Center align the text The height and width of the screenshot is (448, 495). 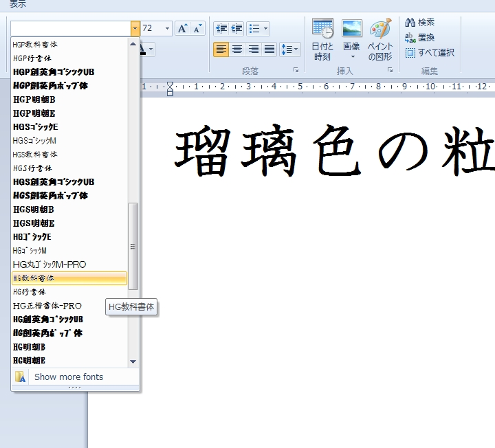tap(237, 49)
